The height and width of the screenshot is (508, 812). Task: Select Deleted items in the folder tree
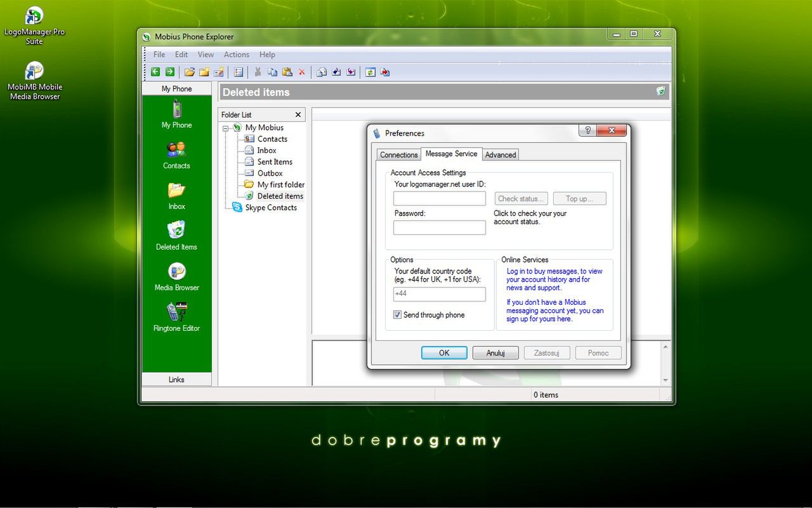[280, 196]
